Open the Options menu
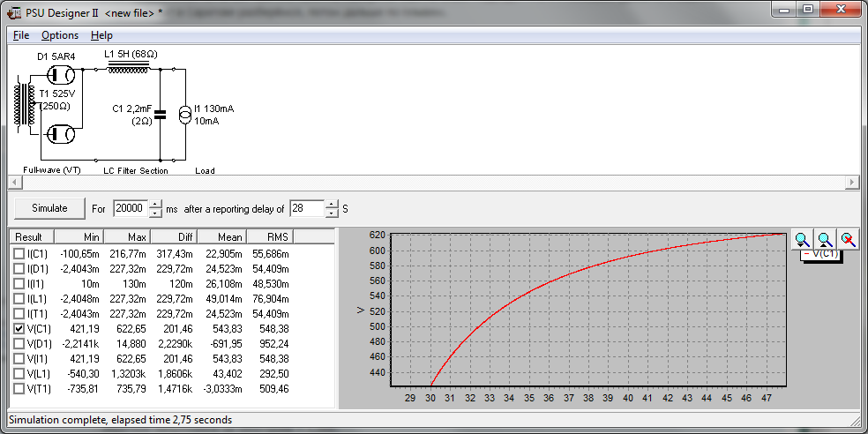The height and width of the screenshot is (434, 868). [x=60, y=35]
